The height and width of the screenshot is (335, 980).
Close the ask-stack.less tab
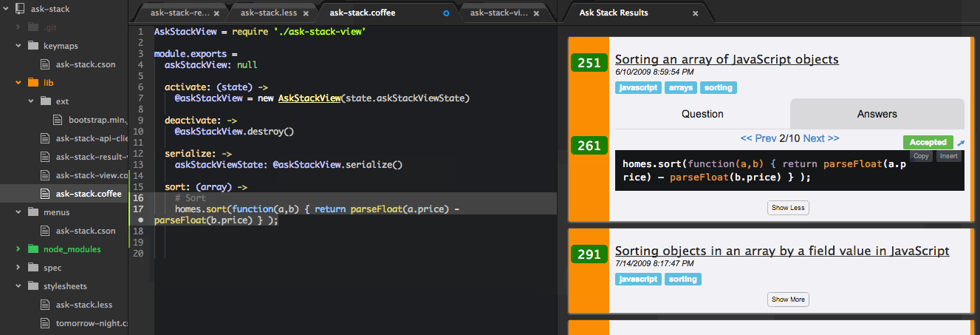307,13
